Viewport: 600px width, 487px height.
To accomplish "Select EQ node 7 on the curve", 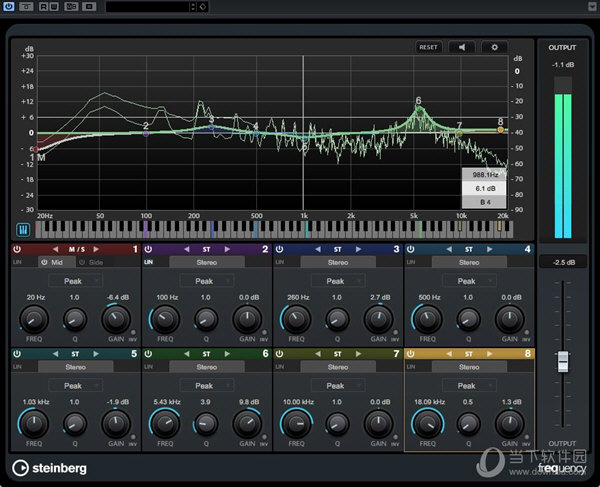I will 459,133.
